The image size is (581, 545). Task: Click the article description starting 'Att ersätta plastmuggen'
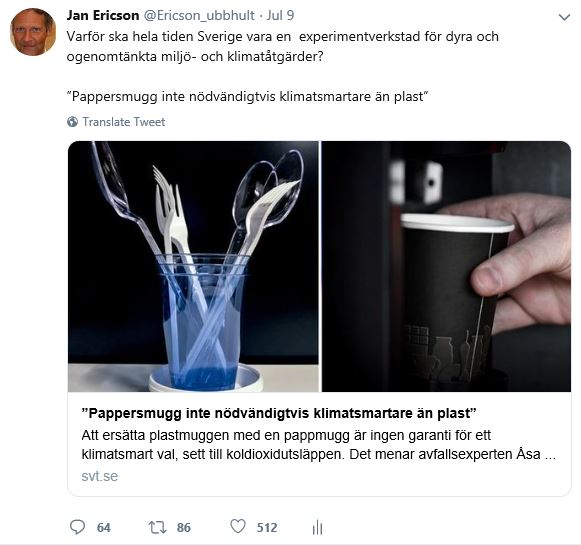pyautogui.click(x=319, y=445)
